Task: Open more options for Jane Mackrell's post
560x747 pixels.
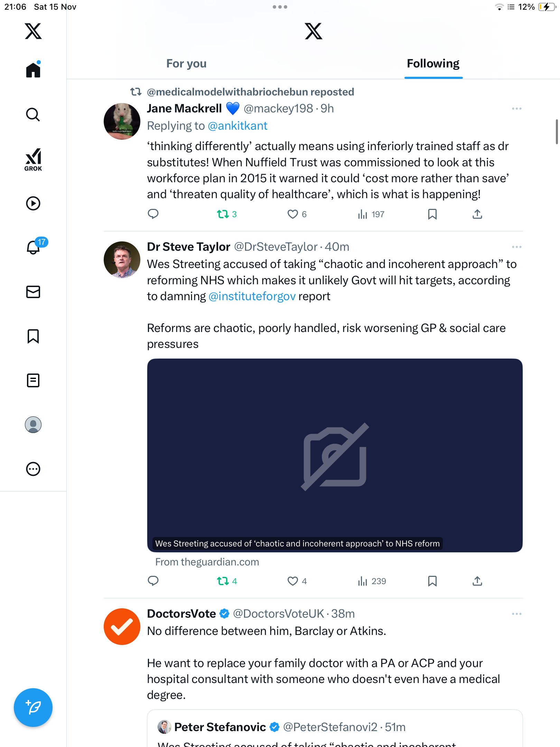Action: click(516, 109)
